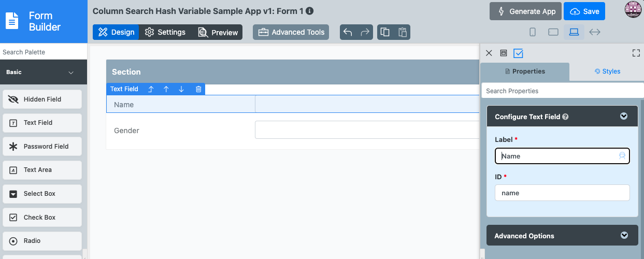Image resolution: width=644 pixels, height=259 pixels.
Task: Expand the Advanced Options section
Action: pyautogui.click(x=624, y=236)
